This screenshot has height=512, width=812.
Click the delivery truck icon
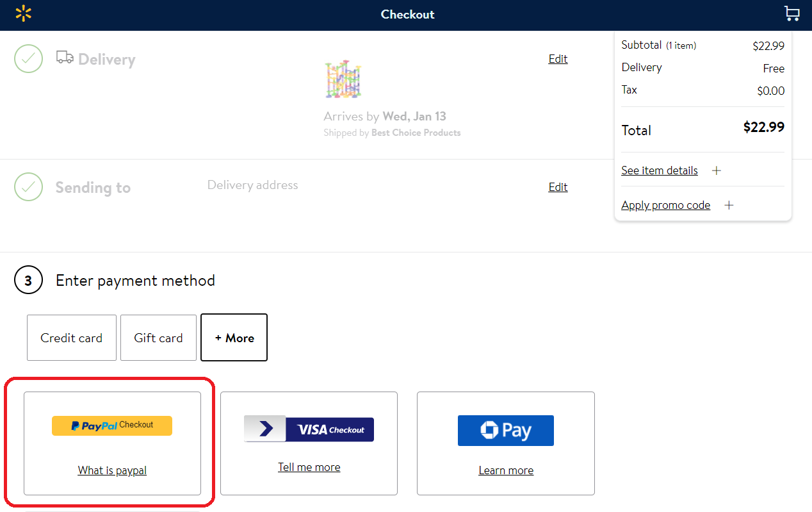pos(65,57)
